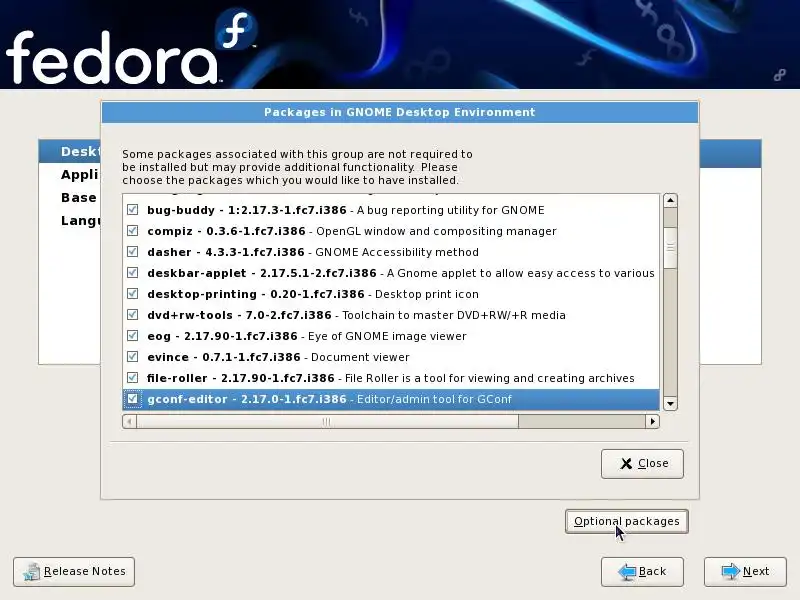Click the horizontal scrollbar left arrow
Viewport: 800px width, 600px height.
[x=130, y=421]
